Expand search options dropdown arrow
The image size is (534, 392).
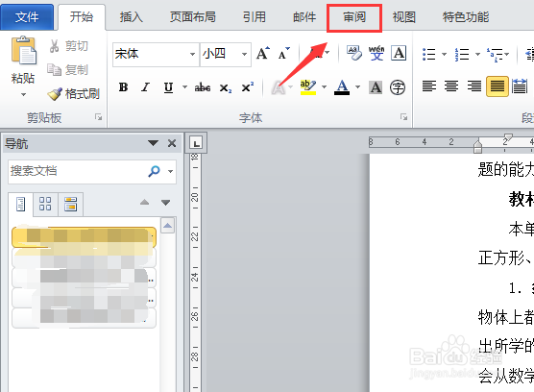(x=170, y=171)
